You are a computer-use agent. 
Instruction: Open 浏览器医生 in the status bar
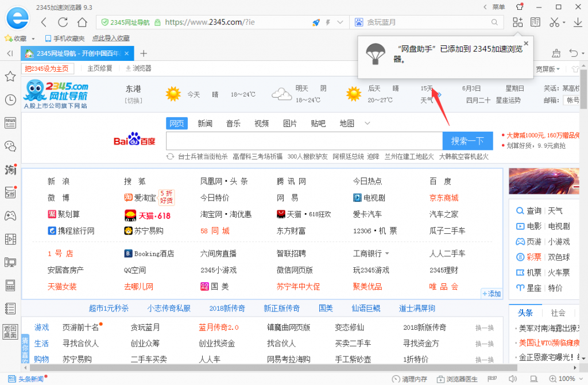tap(457, 379)
